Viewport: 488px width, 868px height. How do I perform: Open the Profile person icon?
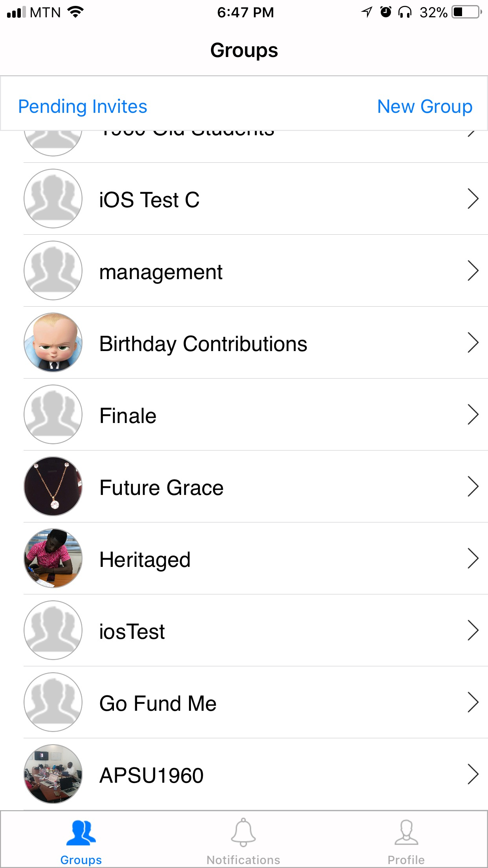(x=406, y=833)
